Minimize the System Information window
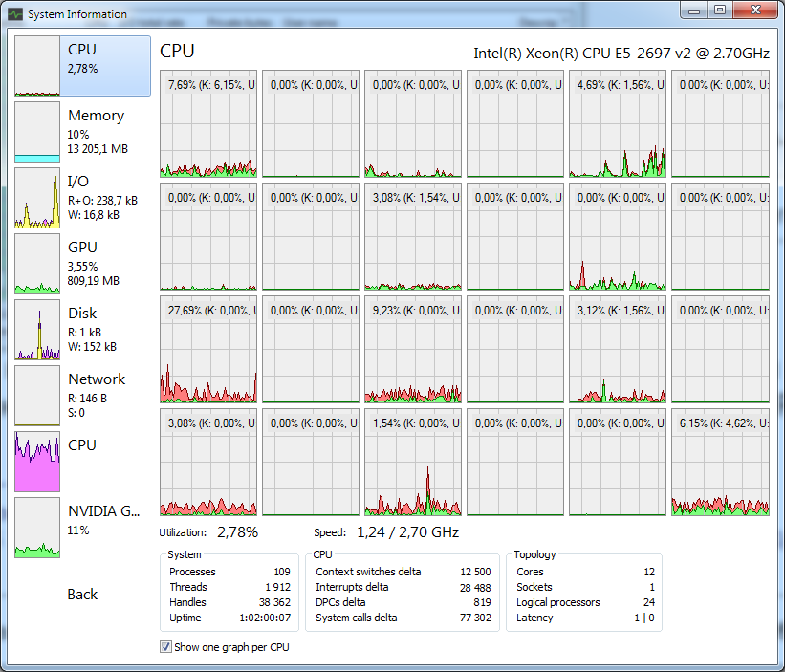The image size is (785, 672). [x=693, y=11]
